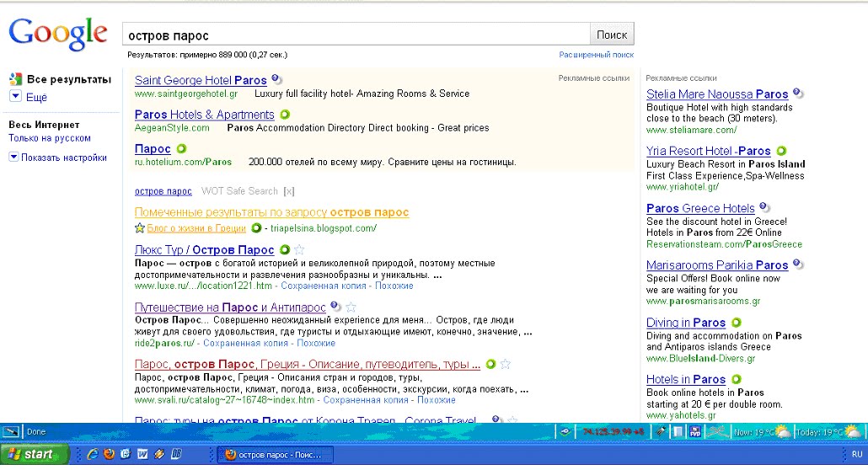Click the green WOT circle beside Diving in Paros
The image size is (868, 470).
737,323
